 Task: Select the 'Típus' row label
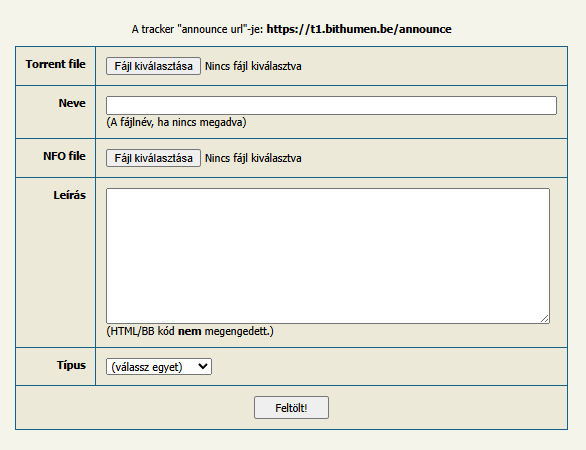pyautogui.click(x=71, y=365)
